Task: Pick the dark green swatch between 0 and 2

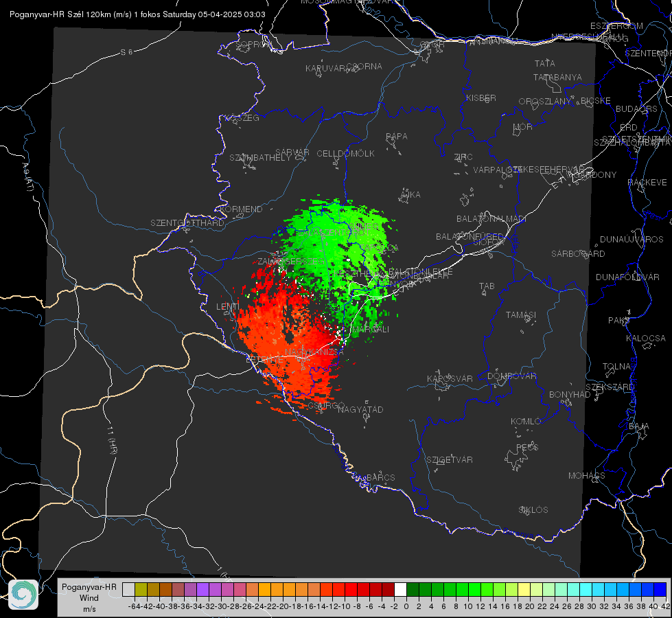Action: 413,589
